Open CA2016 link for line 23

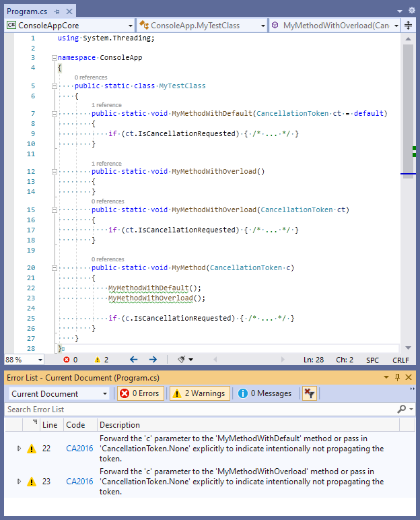(79, 482)
